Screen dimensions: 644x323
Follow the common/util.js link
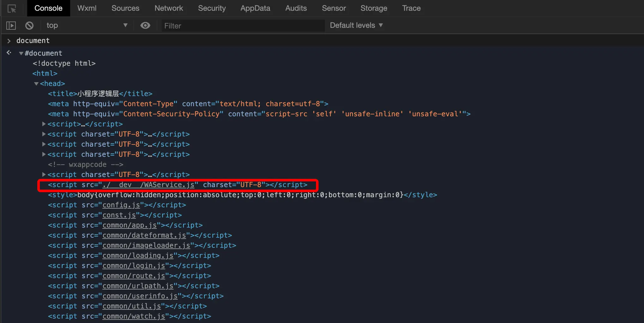click(x=132, y=306)
